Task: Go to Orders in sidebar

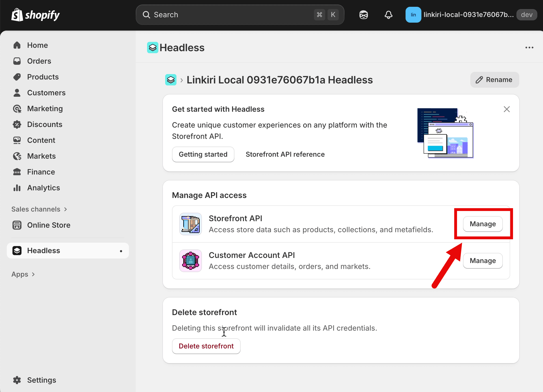Action: pyautogui.click(x=39, y=61)
